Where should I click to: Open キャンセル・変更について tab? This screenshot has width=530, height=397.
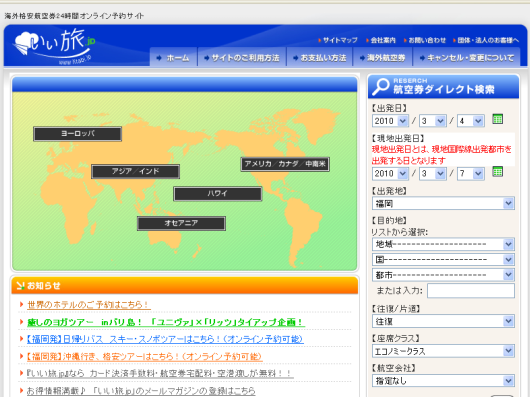[466, 58]
